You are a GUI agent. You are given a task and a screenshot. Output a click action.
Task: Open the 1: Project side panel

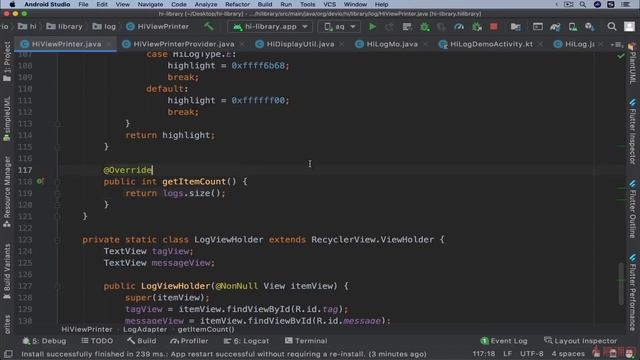(x=7, y=61)
